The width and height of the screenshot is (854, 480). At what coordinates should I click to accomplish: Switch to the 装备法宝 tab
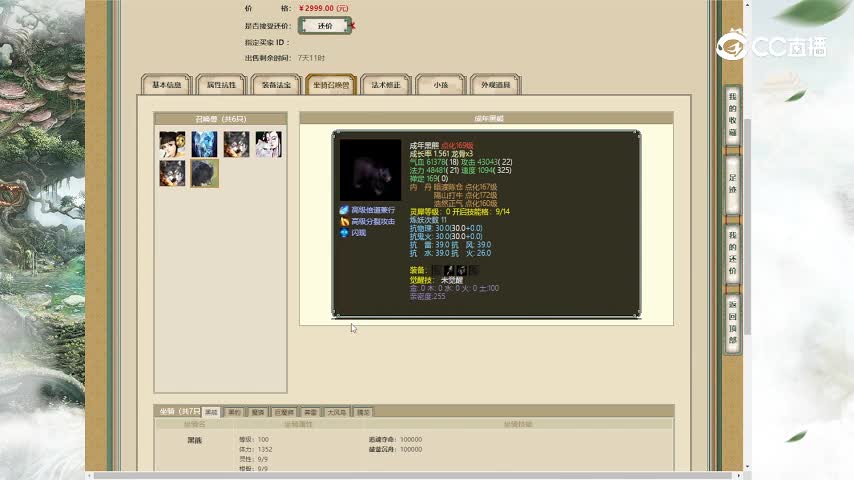click(x=276, y=84)
